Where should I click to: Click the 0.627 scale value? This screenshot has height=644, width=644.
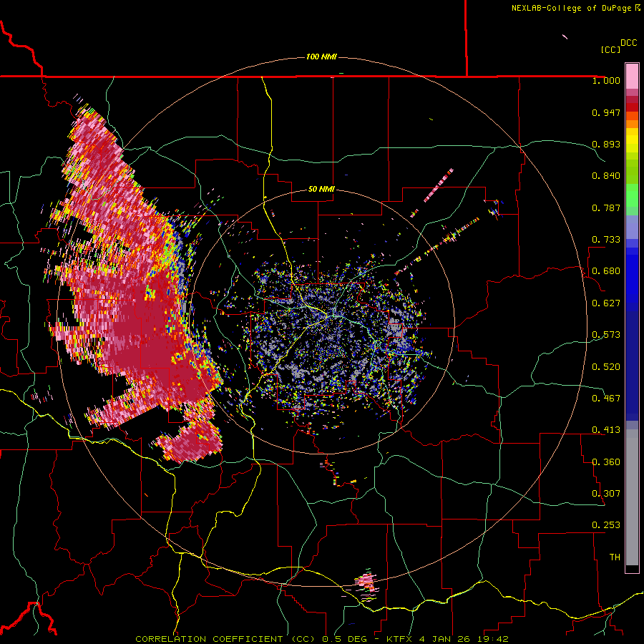(x=606, y=303)
